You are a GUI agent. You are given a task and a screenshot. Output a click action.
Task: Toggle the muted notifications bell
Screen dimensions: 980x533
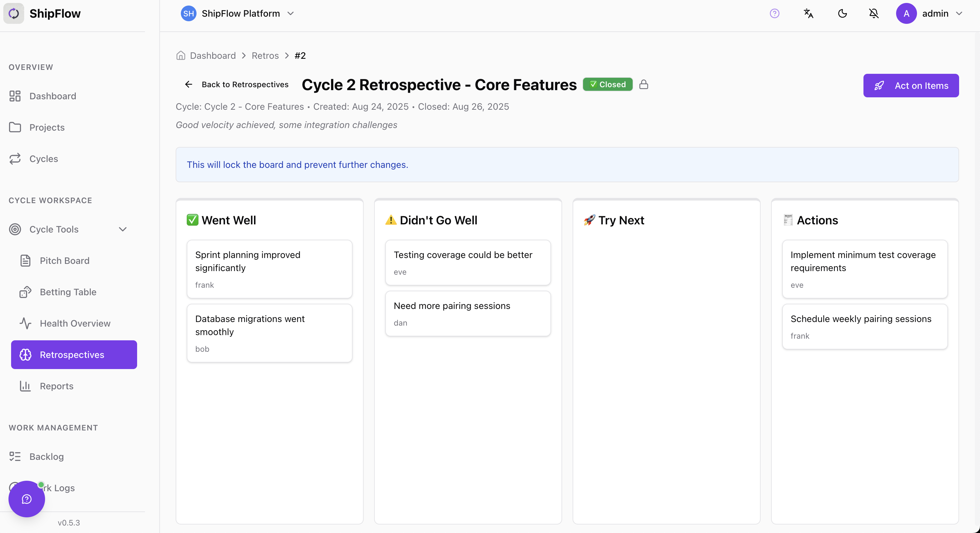point(874,14)
